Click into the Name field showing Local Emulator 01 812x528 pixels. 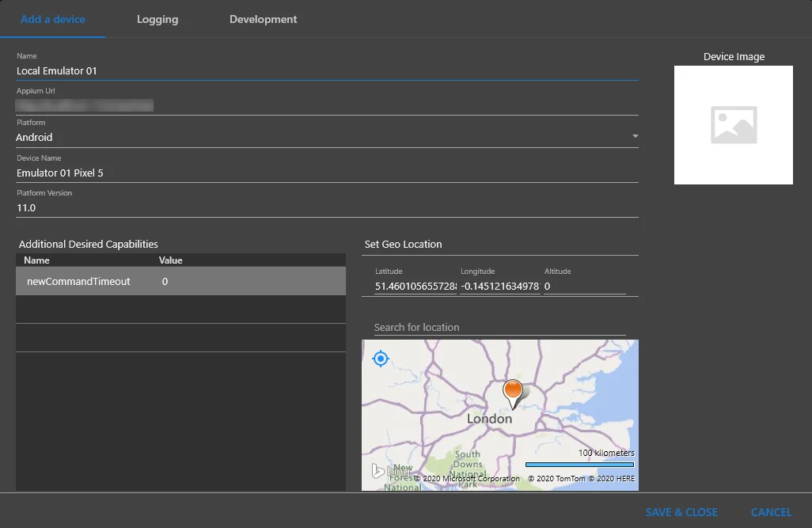point(158,70)
